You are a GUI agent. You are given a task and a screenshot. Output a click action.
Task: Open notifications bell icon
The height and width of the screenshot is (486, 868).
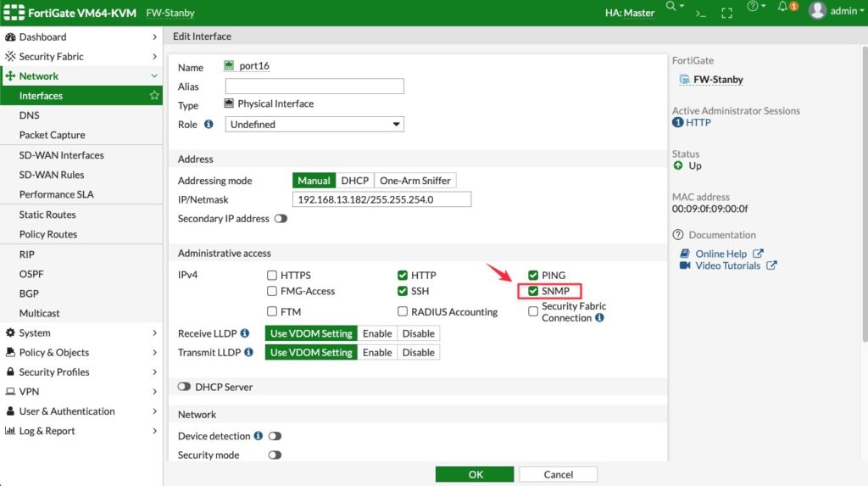(782, 6)
